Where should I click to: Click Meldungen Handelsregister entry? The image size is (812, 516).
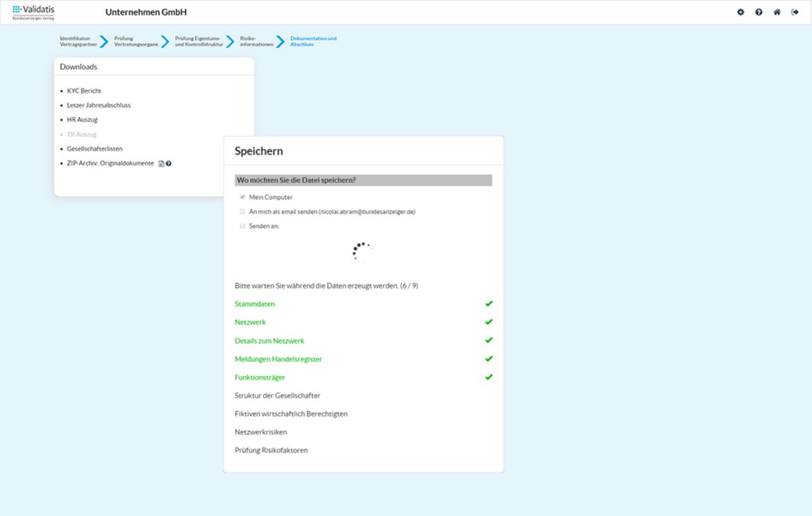pos(278,359)
